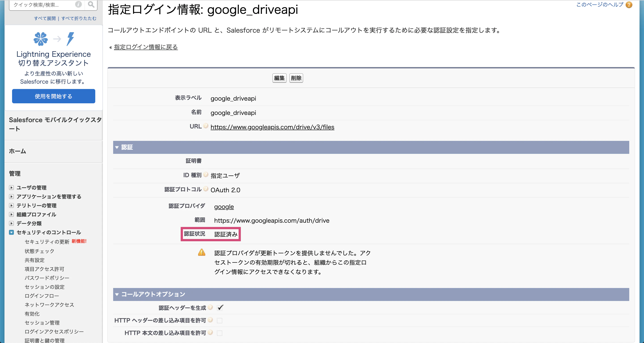644x343 pixels.
Task: Open the google 認証プロバイダ link
Action: [224, 207]
